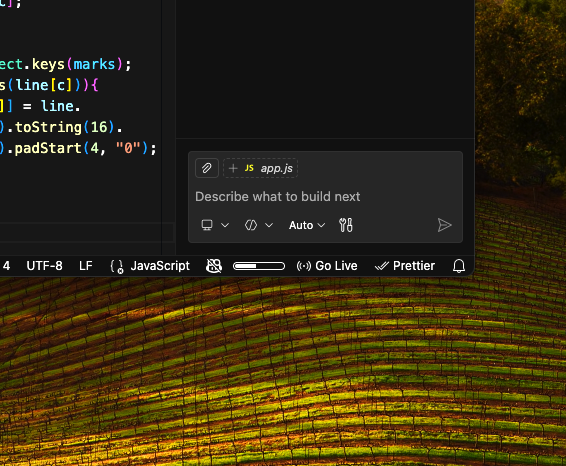
Task: Click LF end-of-line in status bar
Action: pos(86,266)
